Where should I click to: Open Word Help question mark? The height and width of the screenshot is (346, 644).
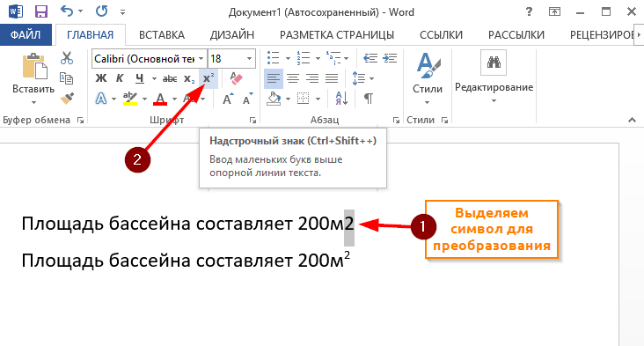pyautogui.click(x=529, y=12)
